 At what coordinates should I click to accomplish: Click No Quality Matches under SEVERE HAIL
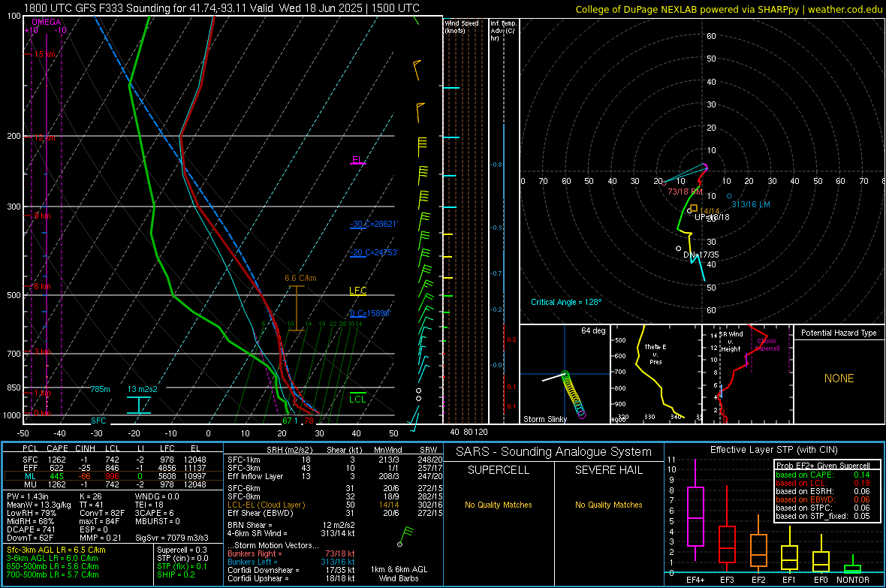point(608,505)
